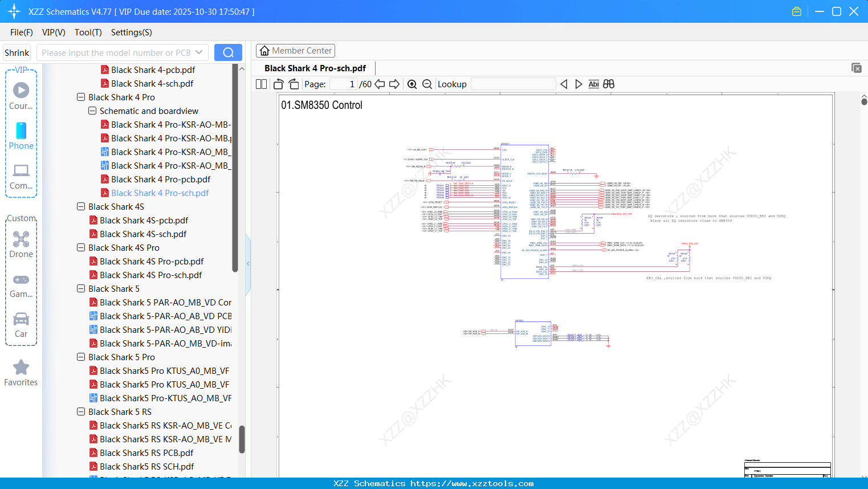The image size is (868, 489).
Task: Open the Drone category
Action: click(21, 244)
